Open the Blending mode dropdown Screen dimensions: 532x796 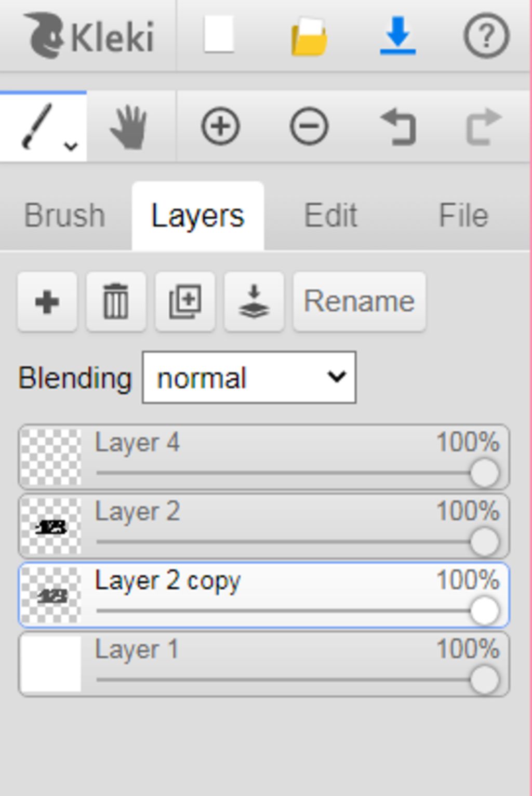click(x=249, y=377)
